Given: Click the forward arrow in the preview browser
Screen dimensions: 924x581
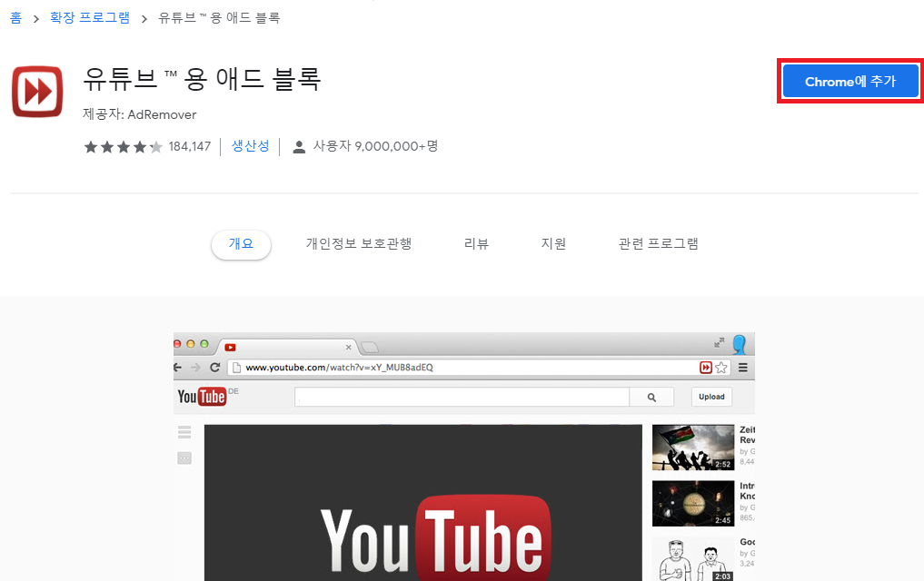Looking at the screenshot, I should click(195, 368).
